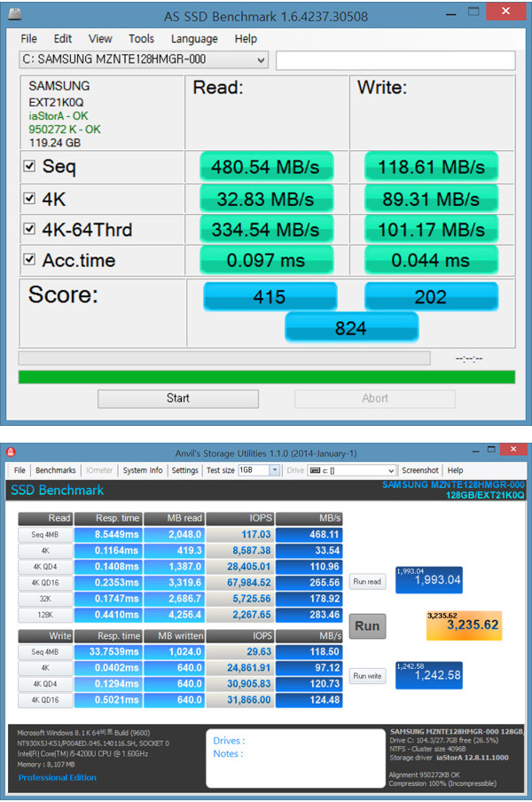The image size is (532, 802).
Task: Click the Drives and Notes text box
Action: pyautogui.click(x=295, y=758)
